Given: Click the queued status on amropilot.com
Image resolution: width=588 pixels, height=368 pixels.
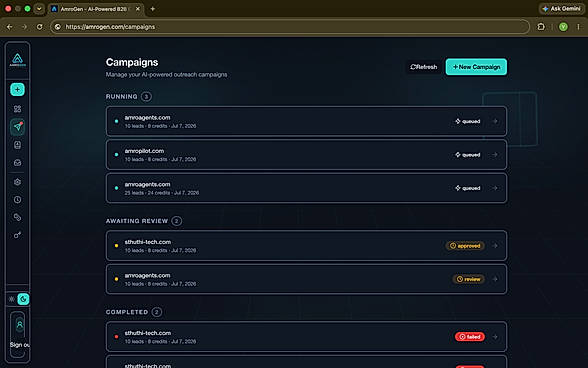Looking at the screenshot, I should click(468, 155).
